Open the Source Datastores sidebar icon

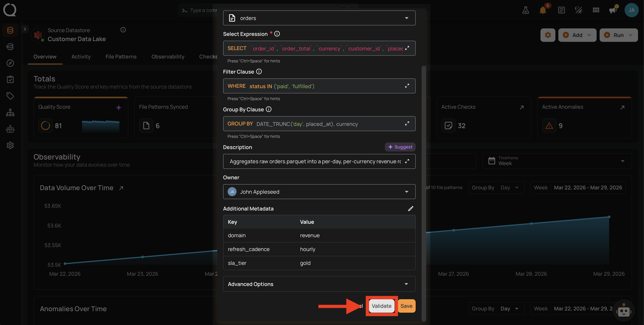pyautogui.click(x=10, y=30)
